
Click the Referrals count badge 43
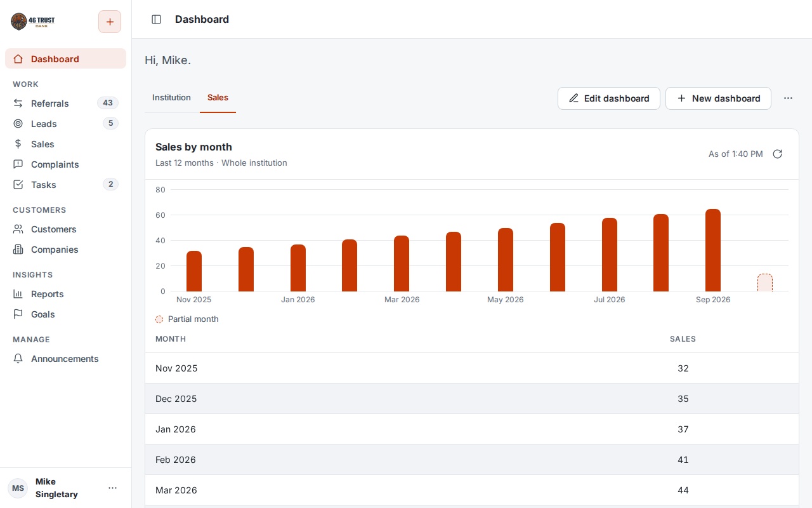(108, 104)
